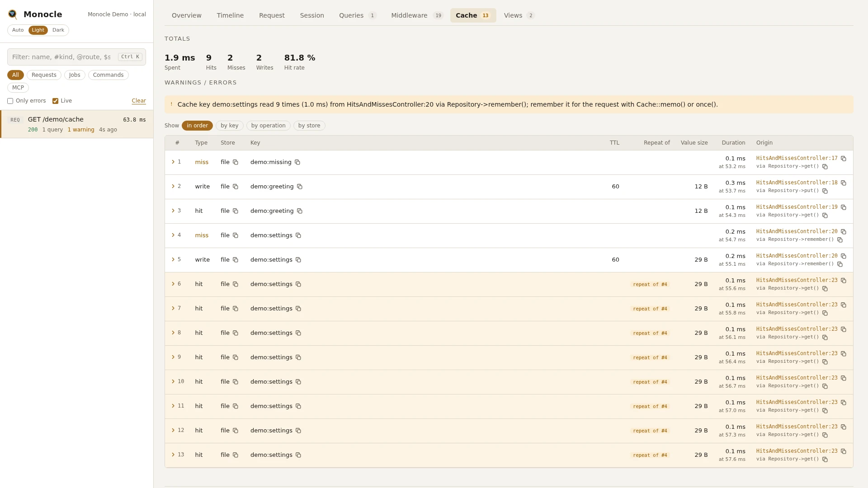This screenshot has width=868, height=488.
Task: Copy origin HitsAndMissesController:20 in row 5
Action: pyautogui.click(x=844, y=256)
